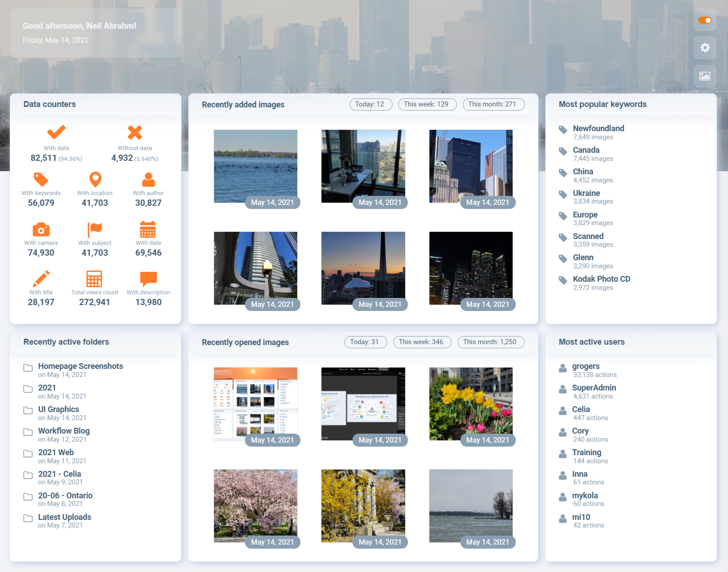Click the Without data cross icon
The height and width of the screenshot is (572, 728).
click(134, 133)
